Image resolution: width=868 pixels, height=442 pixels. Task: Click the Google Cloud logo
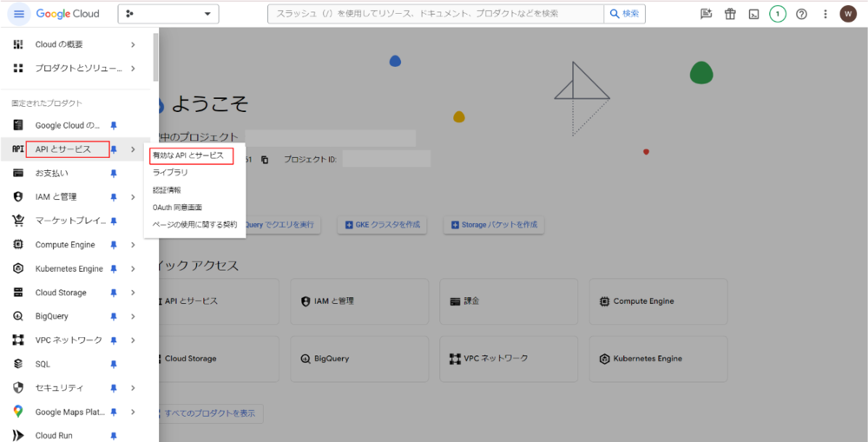pos(68,14)
